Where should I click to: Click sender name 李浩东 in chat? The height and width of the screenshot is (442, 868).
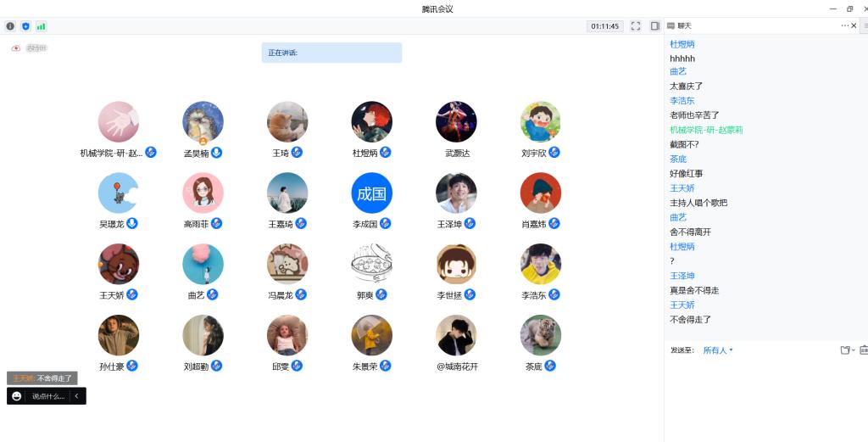pos(682,101)
